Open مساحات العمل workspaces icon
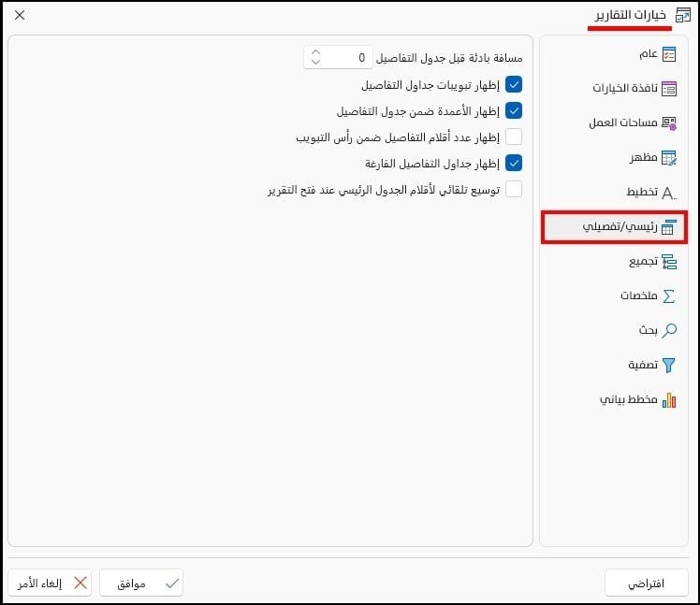 tap(669, 123)
